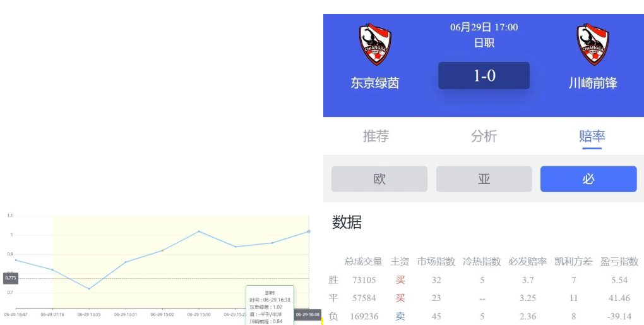Click the 川崎前锋 team name
This screenshot has height=325, width=644.
(x=592, y=83)
